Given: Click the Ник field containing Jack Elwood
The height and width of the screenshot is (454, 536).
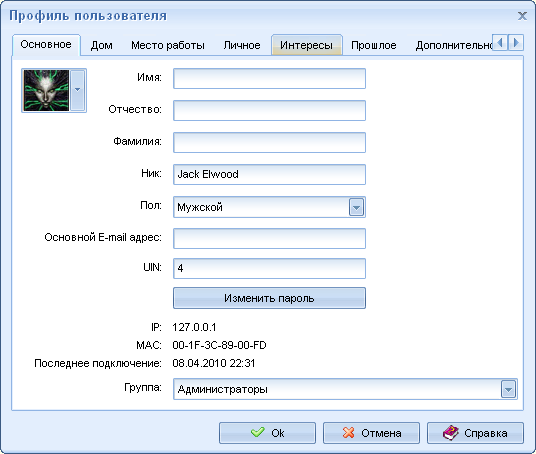Looking at the screenshot, I should pos(269,174).
